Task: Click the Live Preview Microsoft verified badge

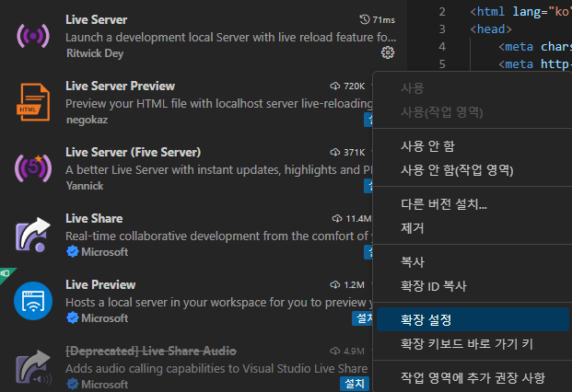Action: tap(73, 318)
